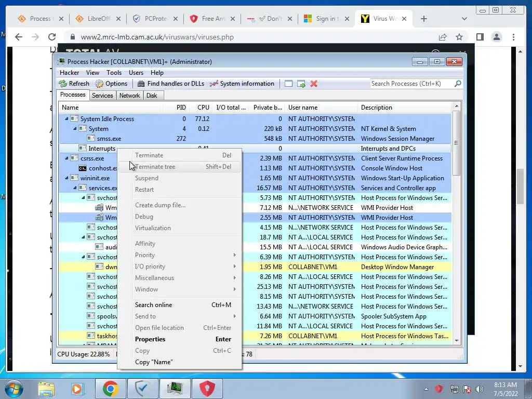Click the Chrome reload page icon
This screenshot has width=532, height=399.
[x=52, y=37]
